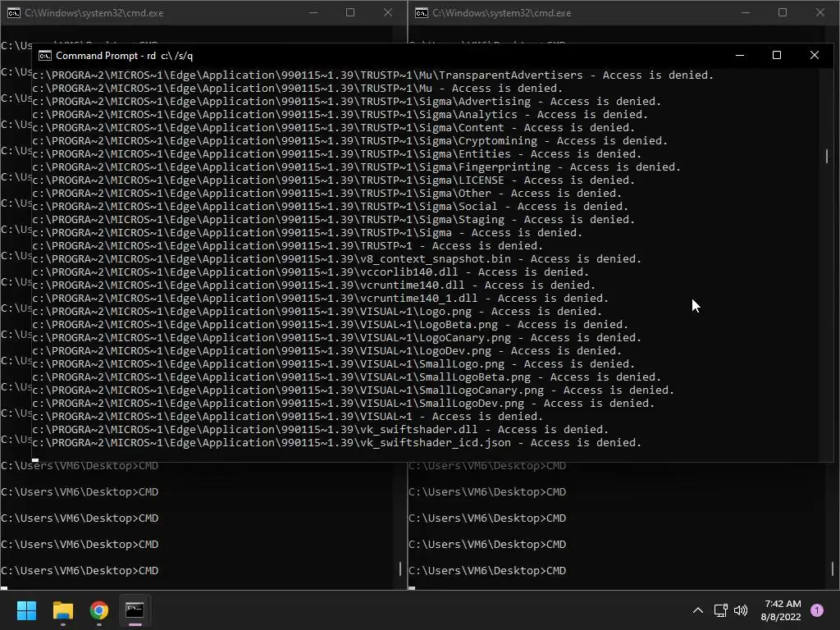Open File Explorer from the taskbar
Viewport: 840px width, 630px height.
[62, 609]
